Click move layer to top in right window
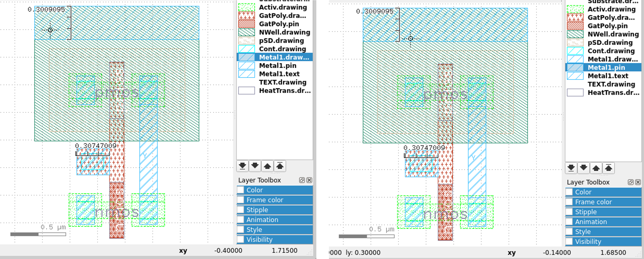Screen dimensions: 644x259 pos(609,168)
